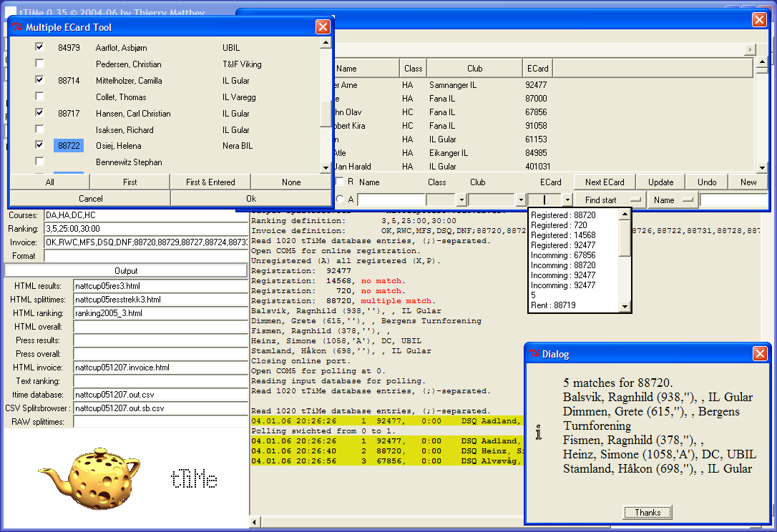Click the ECard column header in runner list

[537, 69]
